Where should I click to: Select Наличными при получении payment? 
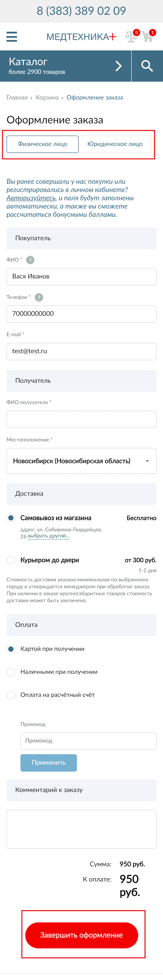pyautogui.click(x=11, y=672)
